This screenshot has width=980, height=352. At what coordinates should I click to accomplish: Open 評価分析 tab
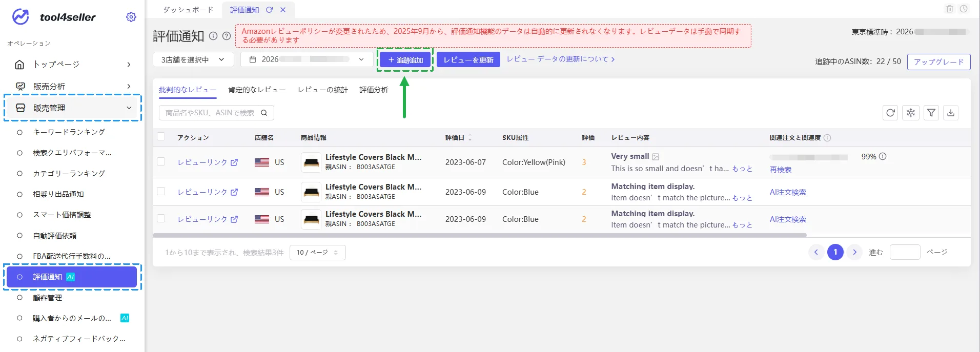coord(374,90)
